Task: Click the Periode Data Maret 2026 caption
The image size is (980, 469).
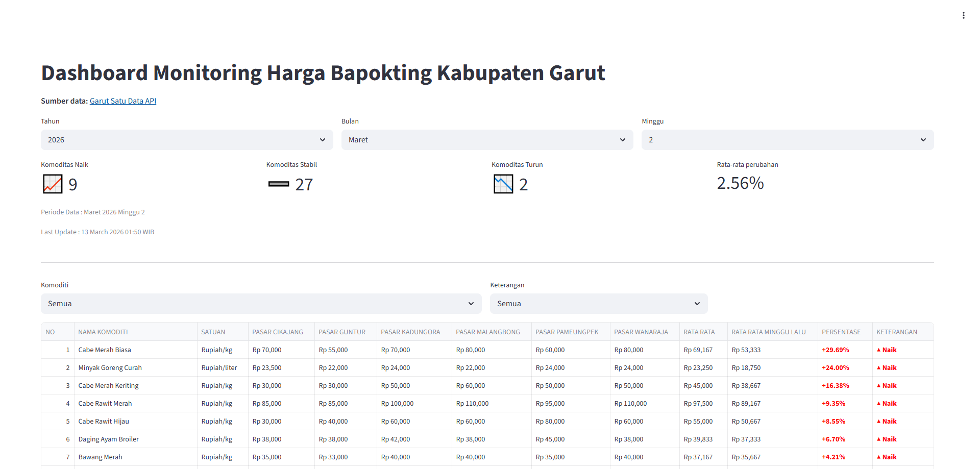Action: 93,212
